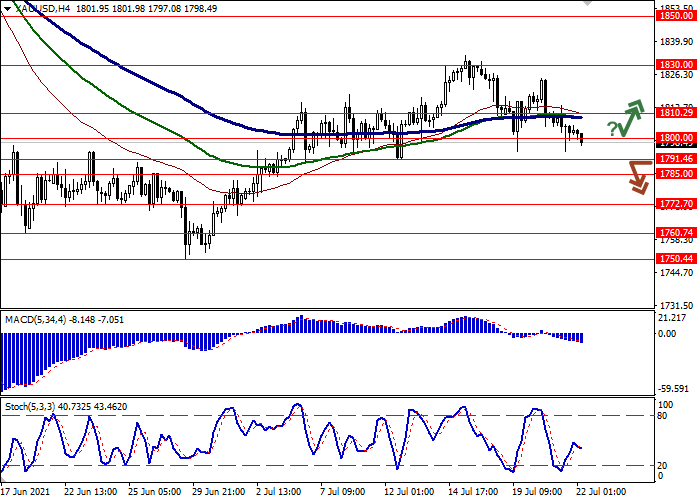Click the 29 Jun 21:00 time label
The image size is (700, 500).
[219, 492]
